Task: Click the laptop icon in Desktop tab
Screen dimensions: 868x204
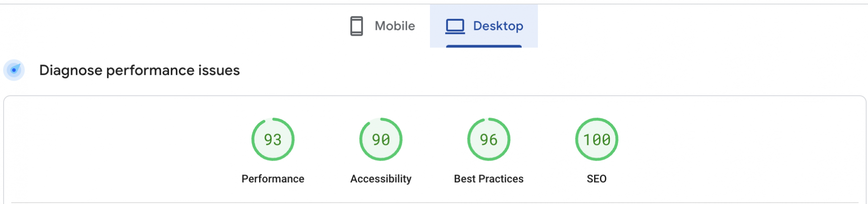Action: pos(455,26)
